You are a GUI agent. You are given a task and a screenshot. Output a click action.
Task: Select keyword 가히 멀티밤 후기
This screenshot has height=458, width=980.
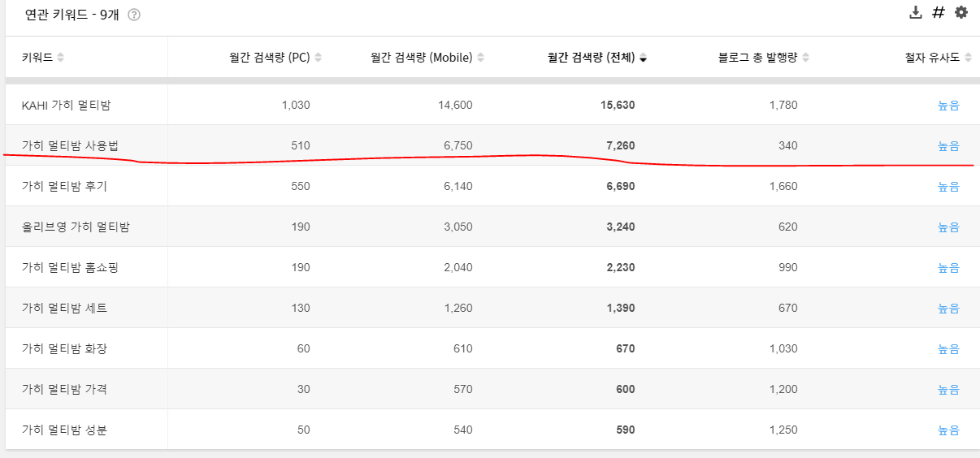click(64, 186)
